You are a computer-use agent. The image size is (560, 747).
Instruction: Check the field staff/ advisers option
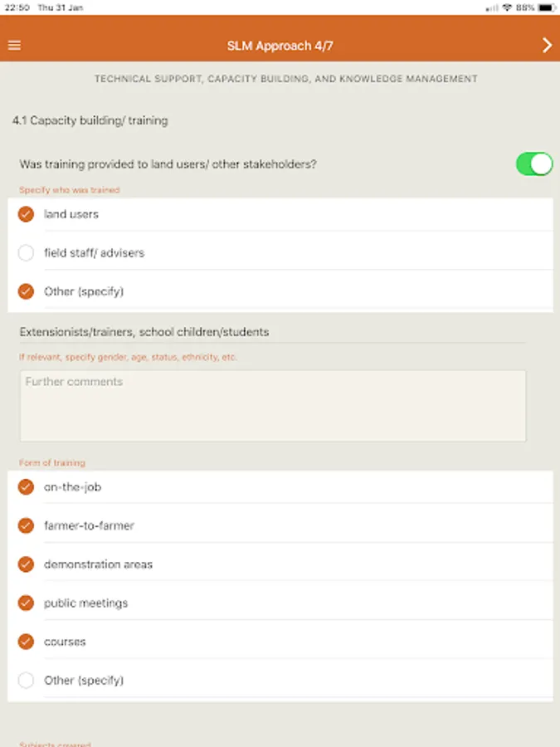point(27,252)
